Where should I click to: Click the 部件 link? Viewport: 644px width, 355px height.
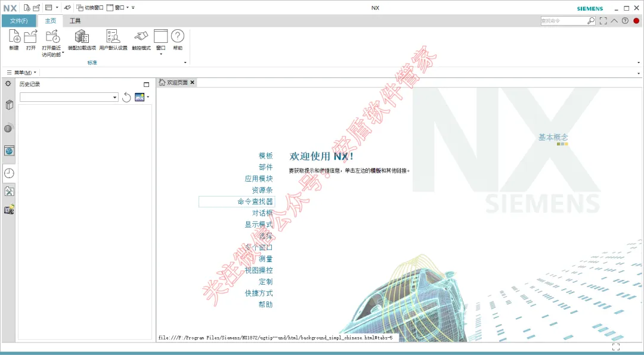pyautogui.click(x=266, y=167)
